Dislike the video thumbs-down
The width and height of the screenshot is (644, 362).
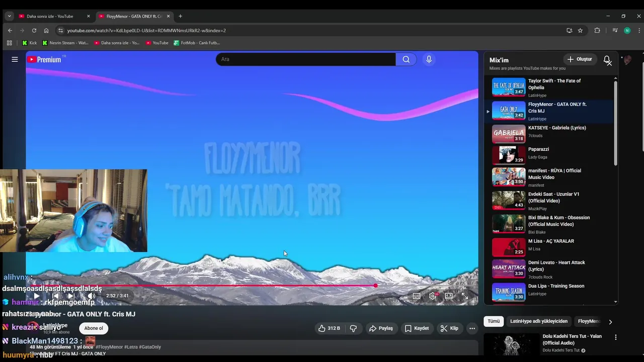click(353, 328)
